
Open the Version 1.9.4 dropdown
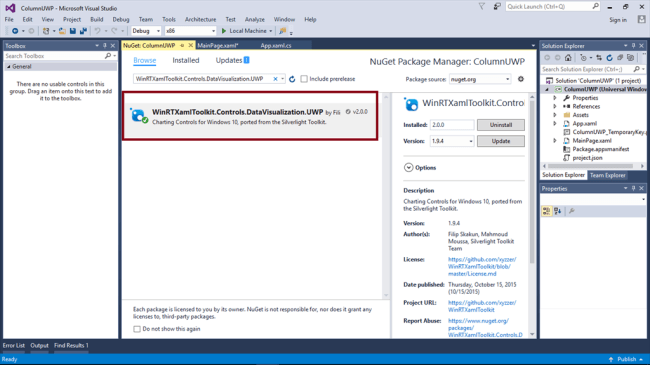click(452, 141)
